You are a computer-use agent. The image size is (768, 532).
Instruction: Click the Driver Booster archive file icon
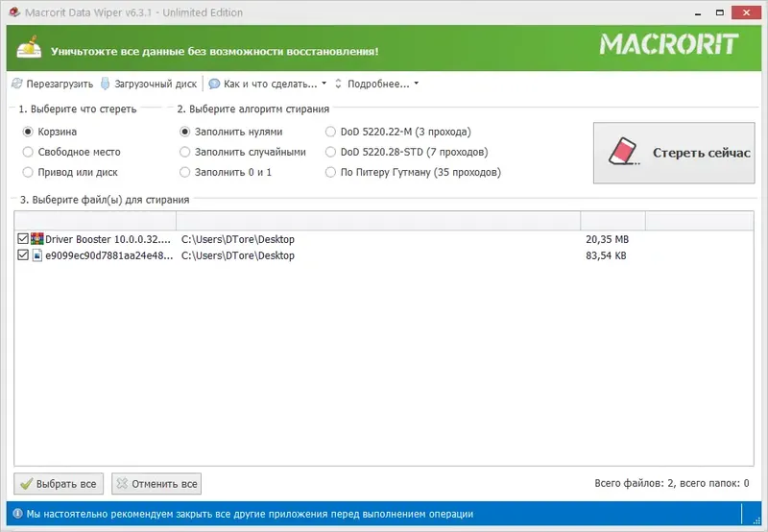pos(36,238)
